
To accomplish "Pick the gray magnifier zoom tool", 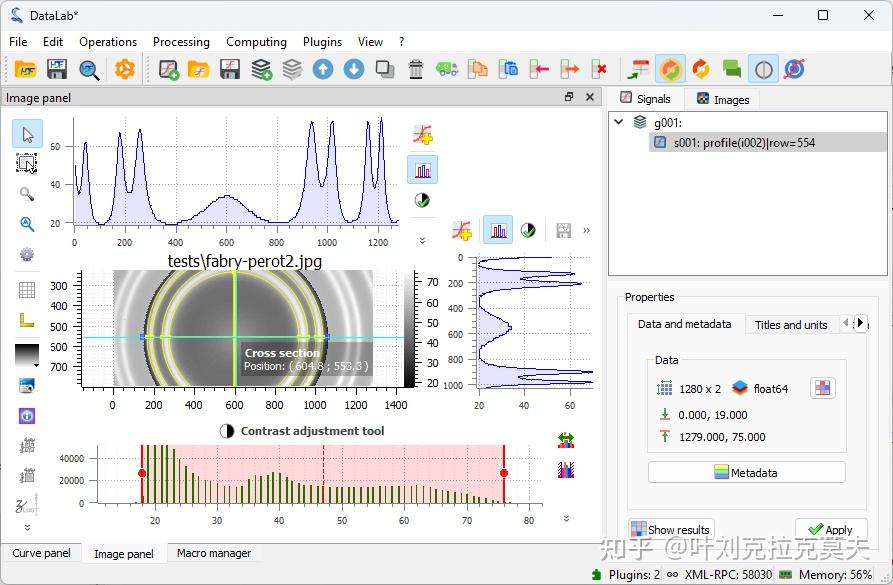I will [27, 194].
